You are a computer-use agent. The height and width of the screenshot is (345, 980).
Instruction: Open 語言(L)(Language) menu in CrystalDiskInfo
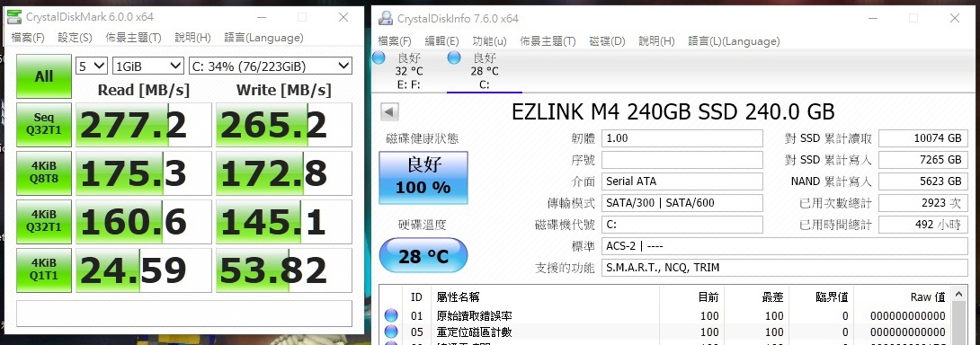[x=734, y=41]
